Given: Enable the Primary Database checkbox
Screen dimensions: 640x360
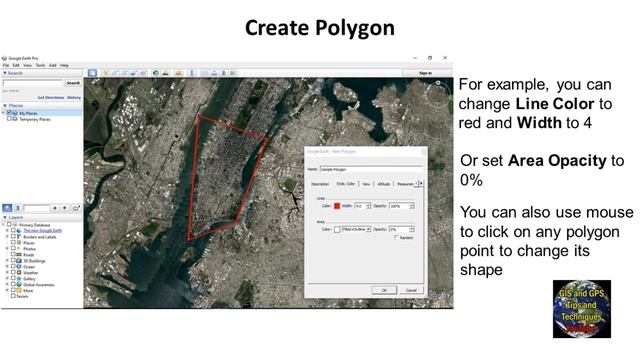Looking at the screenshot, I should coord(9,225).
